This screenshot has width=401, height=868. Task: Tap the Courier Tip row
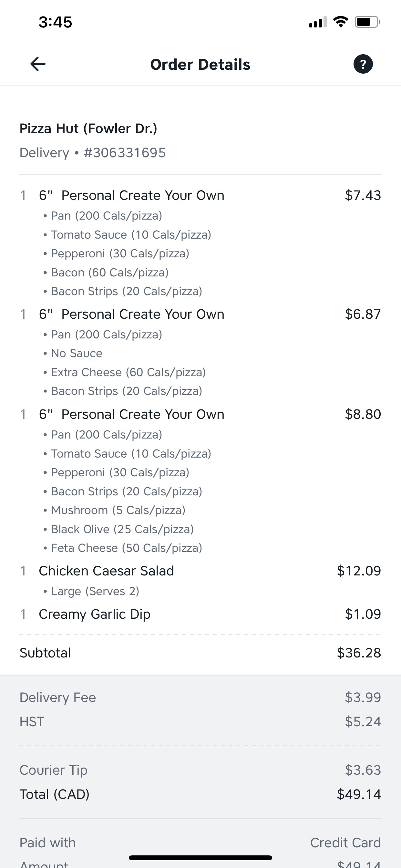pos(200,770)
